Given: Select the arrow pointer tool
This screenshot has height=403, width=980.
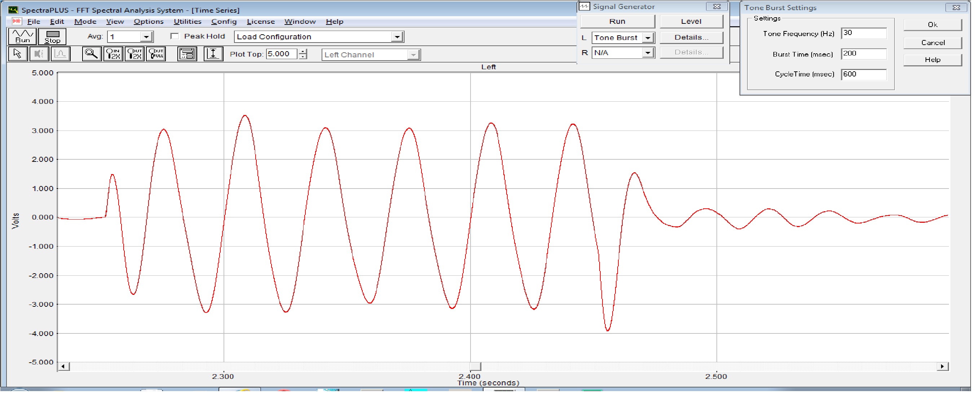Looking at the screenshot, I should pyautogui.click(x=18, y=54).
